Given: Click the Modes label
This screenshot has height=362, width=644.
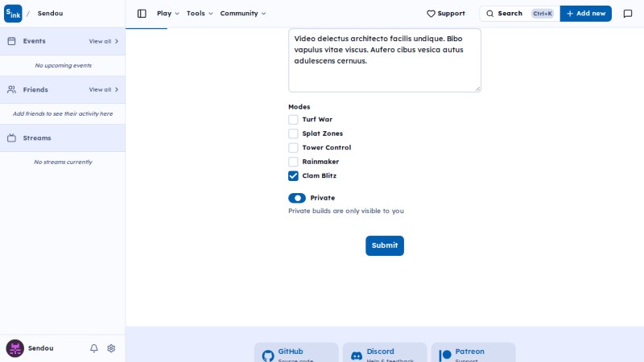Looking at the screenshot, I should 299,107.
